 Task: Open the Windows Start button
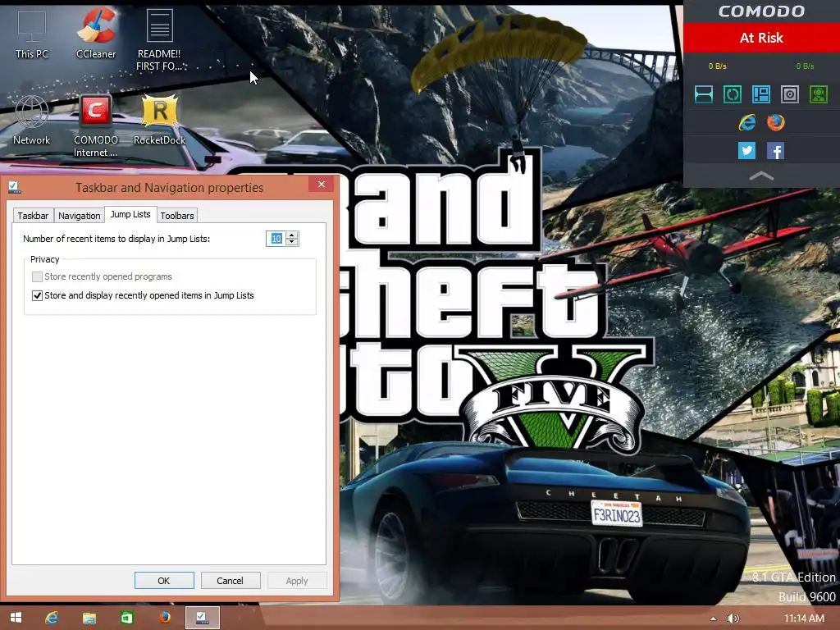[16, 618]
